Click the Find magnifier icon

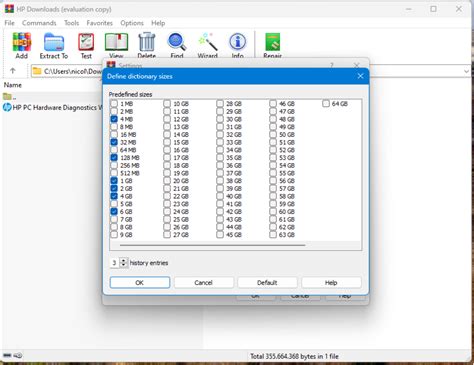pyautogui.click(x=177, y=42)
